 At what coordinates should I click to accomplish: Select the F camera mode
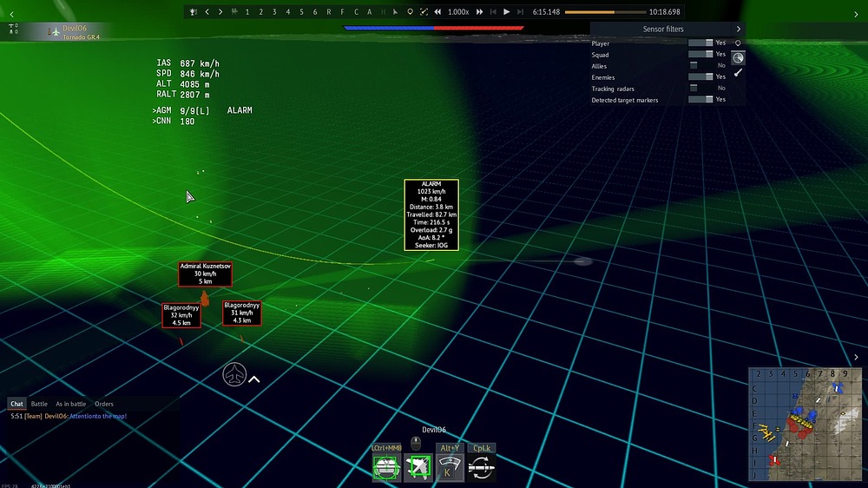(x=342, y=11)
